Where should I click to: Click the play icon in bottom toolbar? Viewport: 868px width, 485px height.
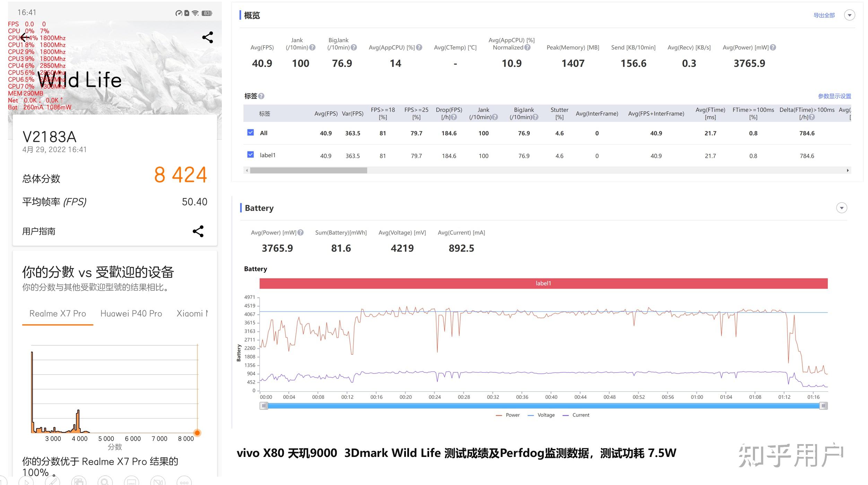[x=26, y=482]
